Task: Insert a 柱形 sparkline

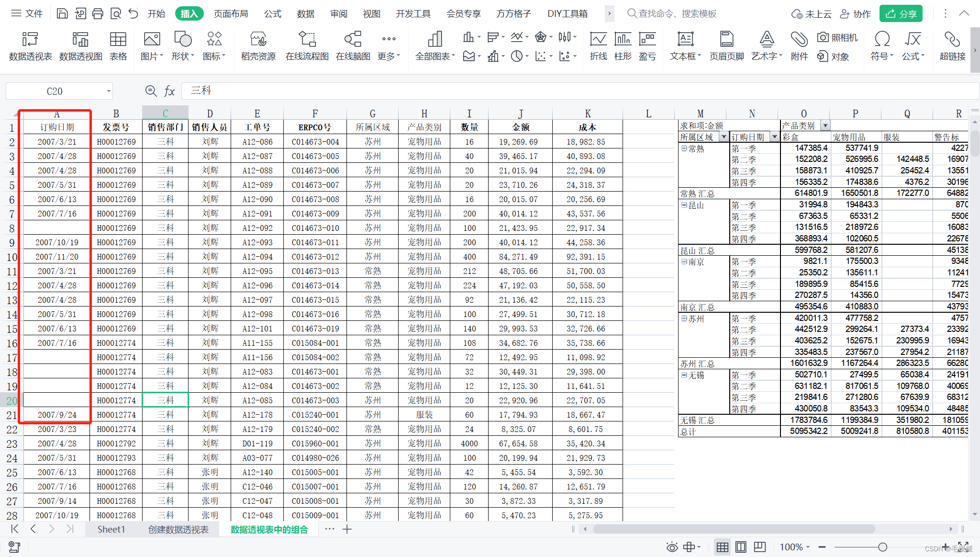Action: (x=623, y=46)
